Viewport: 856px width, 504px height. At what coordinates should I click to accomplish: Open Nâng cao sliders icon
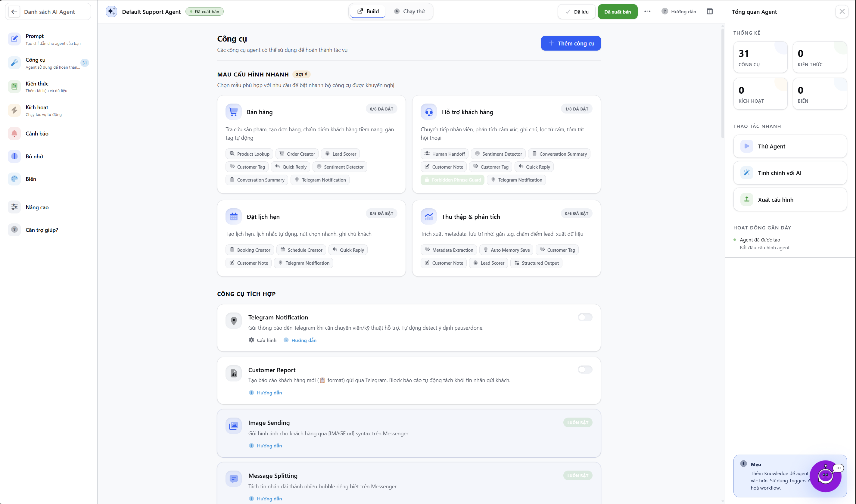[x=14, y=207]
